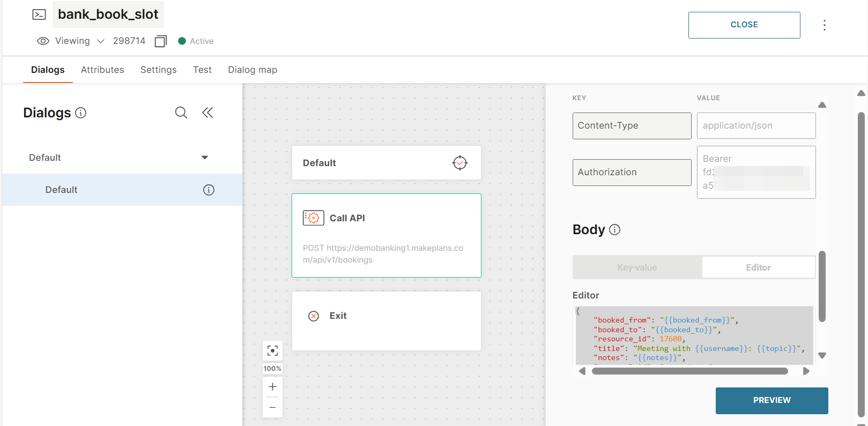868x426 pixels.
Task: Click the application/json value field
Action: coord(756,126)
